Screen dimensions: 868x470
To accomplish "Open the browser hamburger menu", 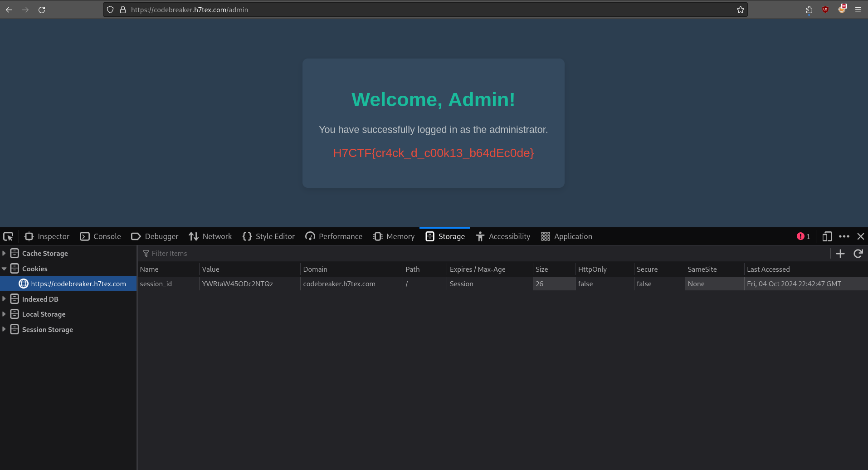I will tap(858, 10).
